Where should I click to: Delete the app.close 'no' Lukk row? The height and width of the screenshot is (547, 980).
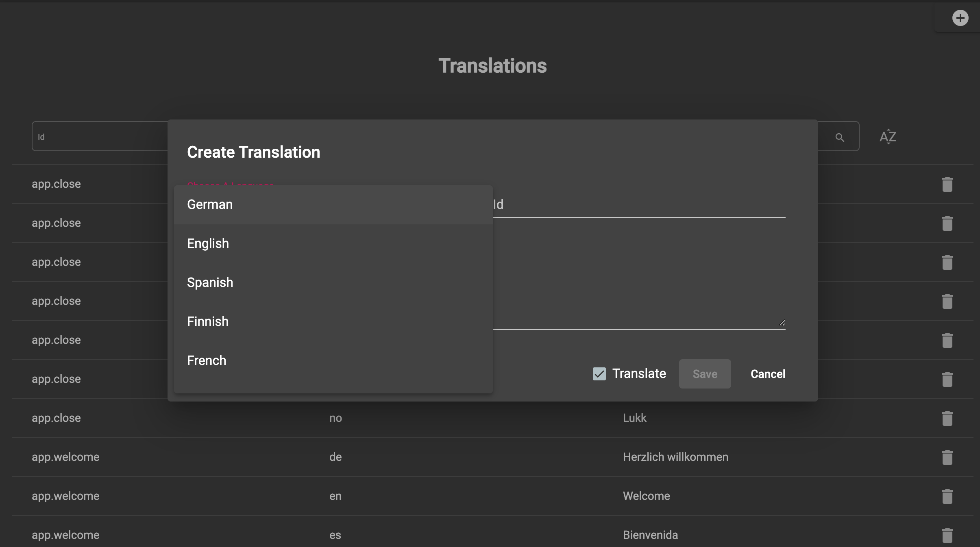pos(947,418)
